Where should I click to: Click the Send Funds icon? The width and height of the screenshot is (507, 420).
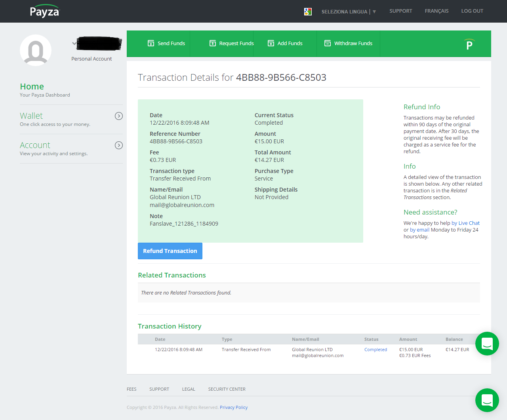tap(151, 43)
